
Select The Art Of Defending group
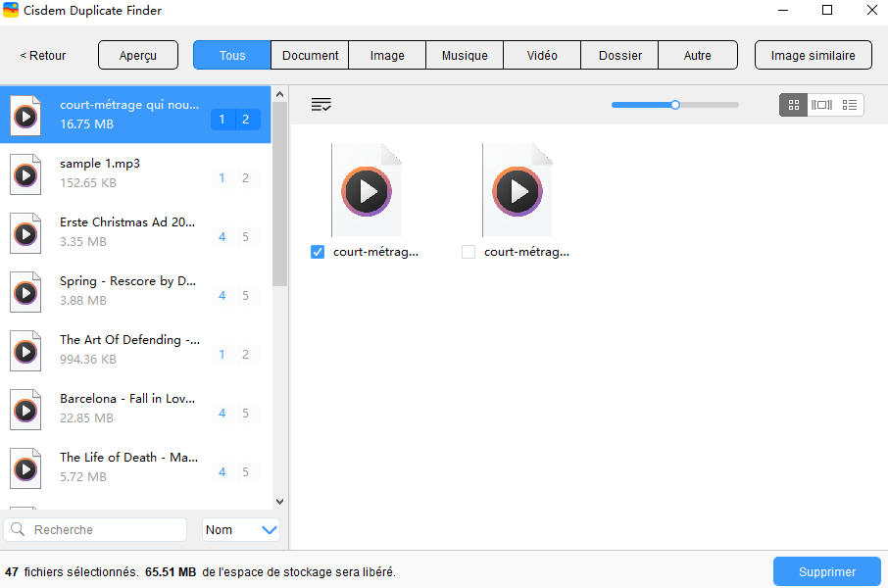[135, 350]
